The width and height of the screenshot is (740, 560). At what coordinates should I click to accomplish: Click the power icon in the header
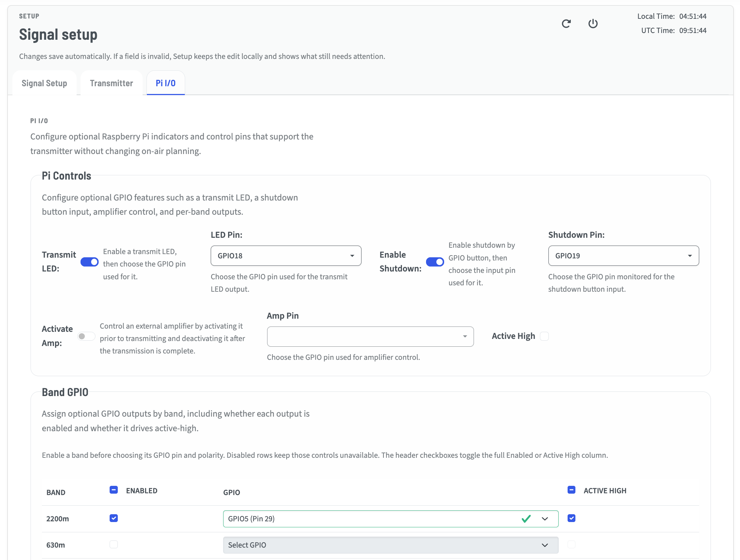pos(593,24)
